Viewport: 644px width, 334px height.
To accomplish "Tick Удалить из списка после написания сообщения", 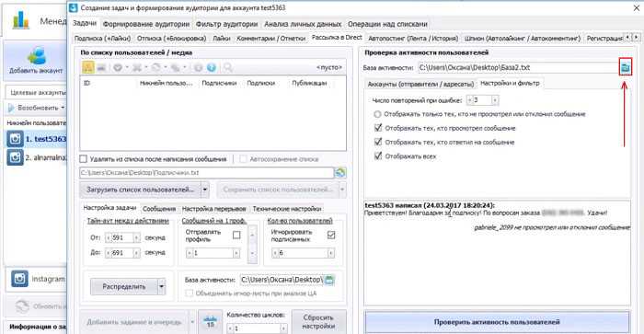I will [x=84, y=159].
